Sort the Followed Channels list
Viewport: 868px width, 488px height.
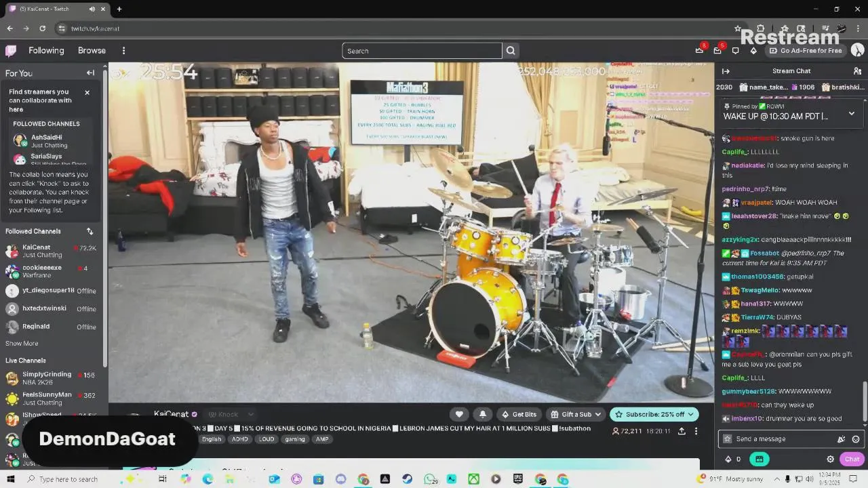tap(90, 231)
